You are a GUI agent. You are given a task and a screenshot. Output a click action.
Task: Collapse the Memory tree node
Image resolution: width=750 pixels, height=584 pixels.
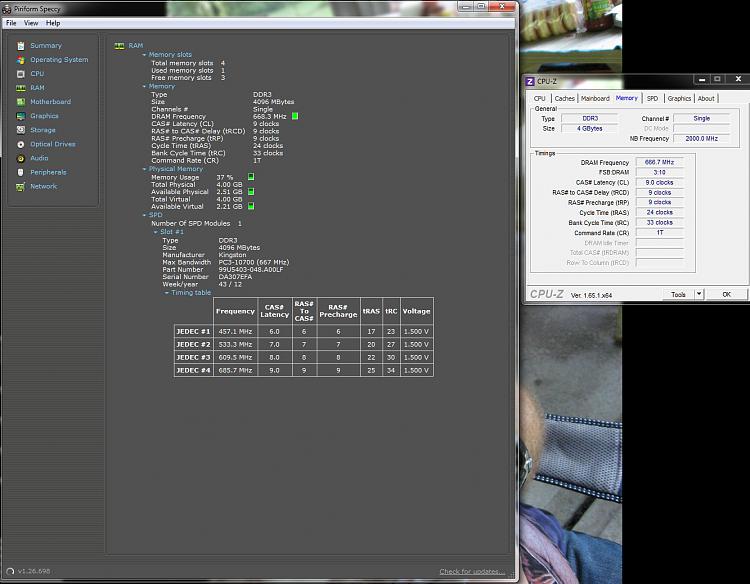pyautogui.click(x=144, y=87)
